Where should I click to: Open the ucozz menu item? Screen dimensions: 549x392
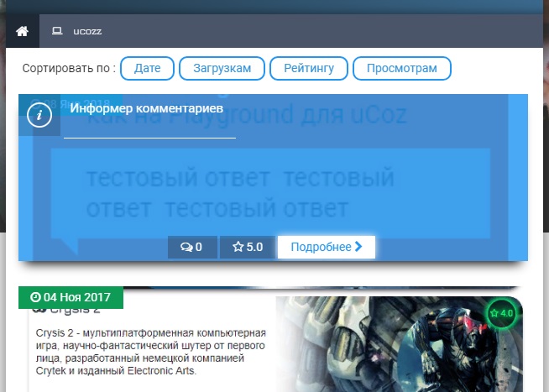pyautogui.click(x=87, y=32)
